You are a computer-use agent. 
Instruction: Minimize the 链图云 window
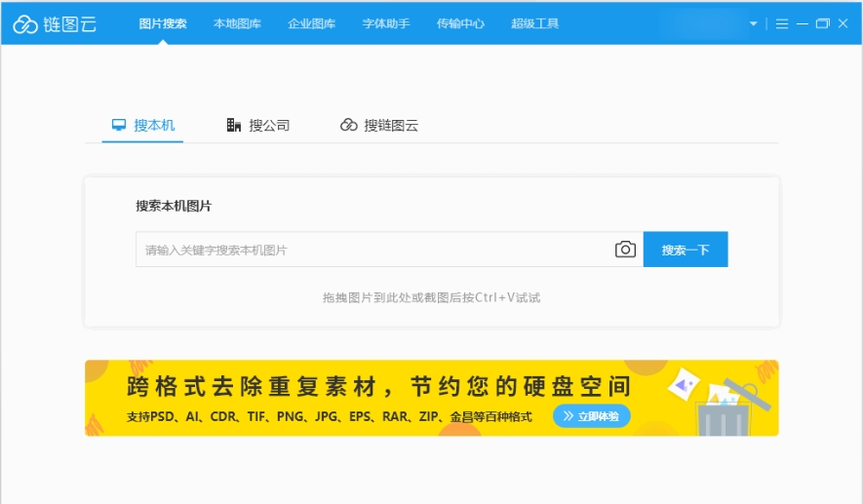(803, 23)
